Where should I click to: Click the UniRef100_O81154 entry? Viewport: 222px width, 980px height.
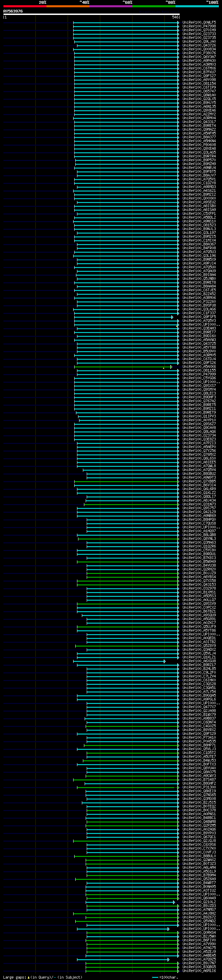pos(199,83)
